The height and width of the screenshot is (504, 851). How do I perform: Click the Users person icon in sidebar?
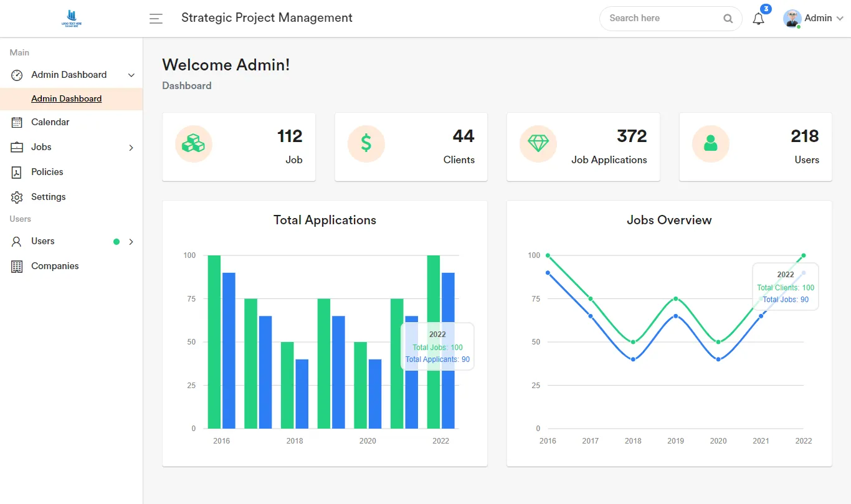17,241
